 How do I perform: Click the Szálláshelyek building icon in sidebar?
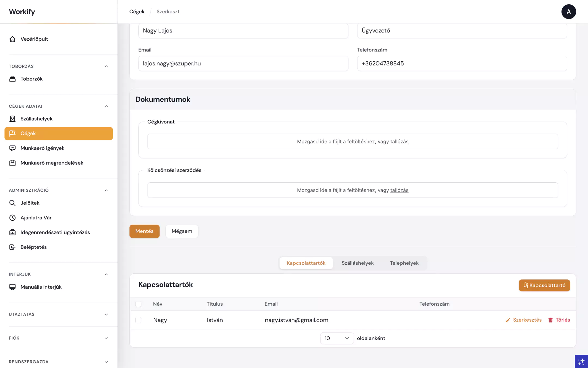pos(12,119)
